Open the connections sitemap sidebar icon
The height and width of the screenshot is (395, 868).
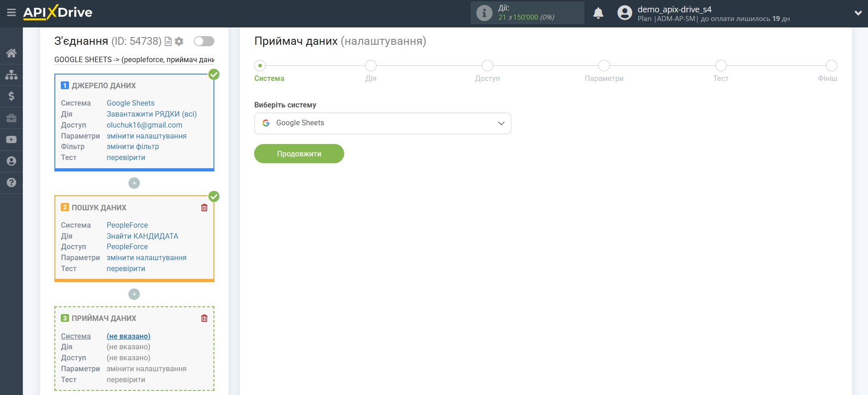pos(11,75)
